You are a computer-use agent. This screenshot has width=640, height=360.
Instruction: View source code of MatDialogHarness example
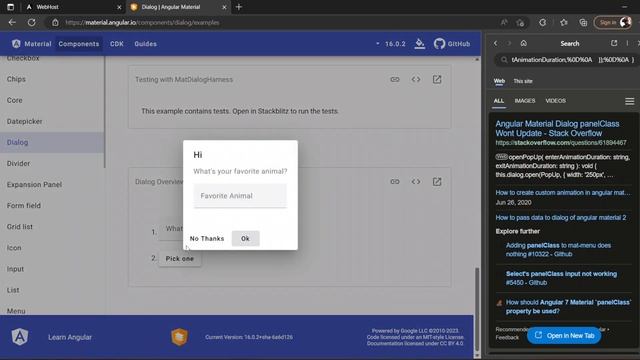[416, 79]
